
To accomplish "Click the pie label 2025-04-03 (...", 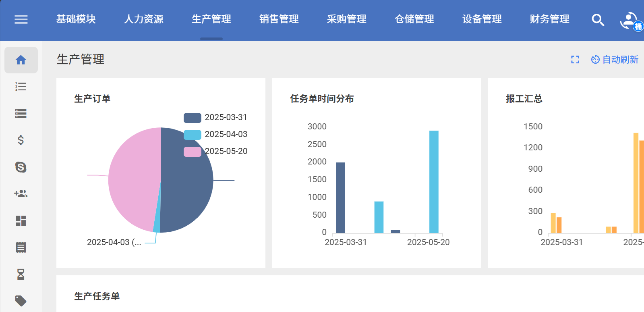I will [x=114, y=242].
